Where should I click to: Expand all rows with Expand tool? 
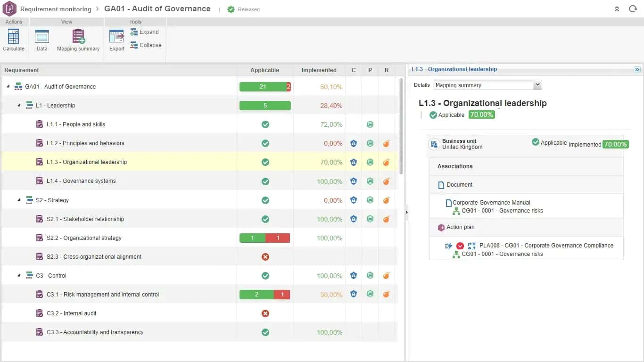145,32
